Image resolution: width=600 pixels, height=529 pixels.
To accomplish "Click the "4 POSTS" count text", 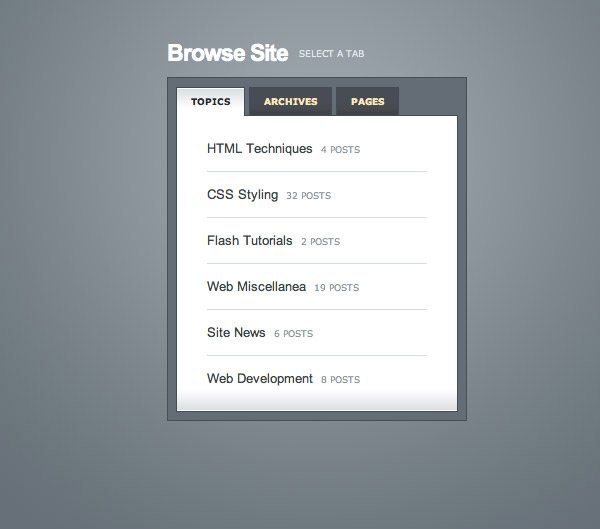I will pos(340,150).
